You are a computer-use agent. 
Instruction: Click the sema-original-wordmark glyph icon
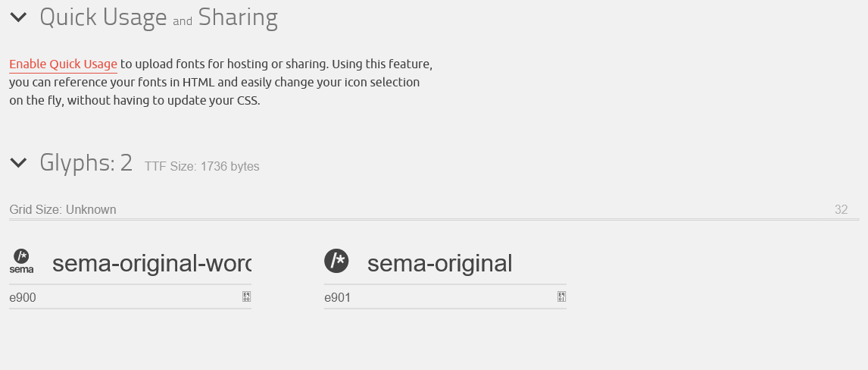21,261
